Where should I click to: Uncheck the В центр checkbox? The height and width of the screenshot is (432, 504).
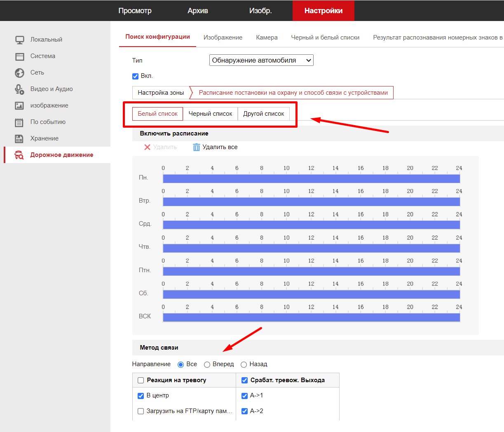[141, 396]
